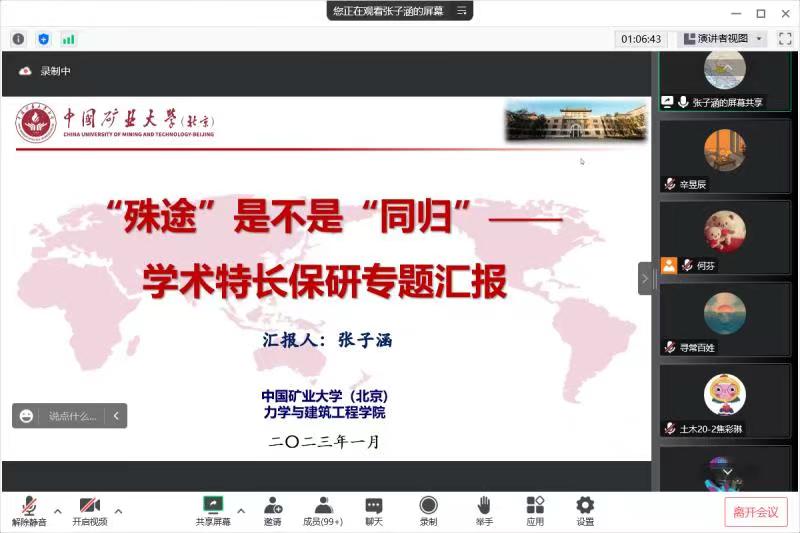Open the meeting info icon

pyautogui.click(x=18, y=39)
